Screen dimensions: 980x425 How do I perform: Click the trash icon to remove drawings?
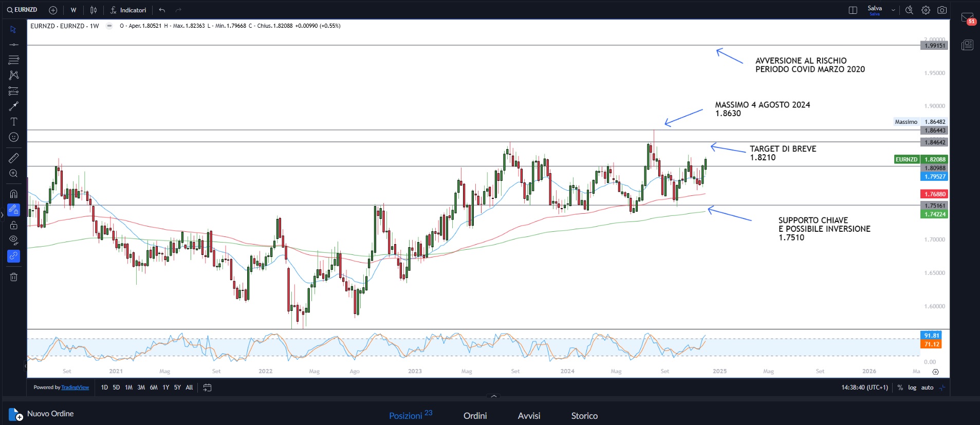14,277
